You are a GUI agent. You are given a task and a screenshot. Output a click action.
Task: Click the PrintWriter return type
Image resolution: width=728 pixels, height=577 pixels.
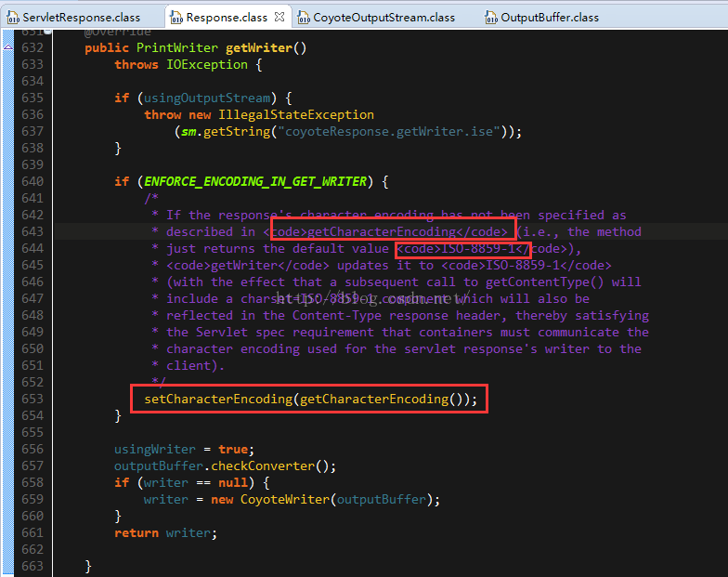[176, 48]
